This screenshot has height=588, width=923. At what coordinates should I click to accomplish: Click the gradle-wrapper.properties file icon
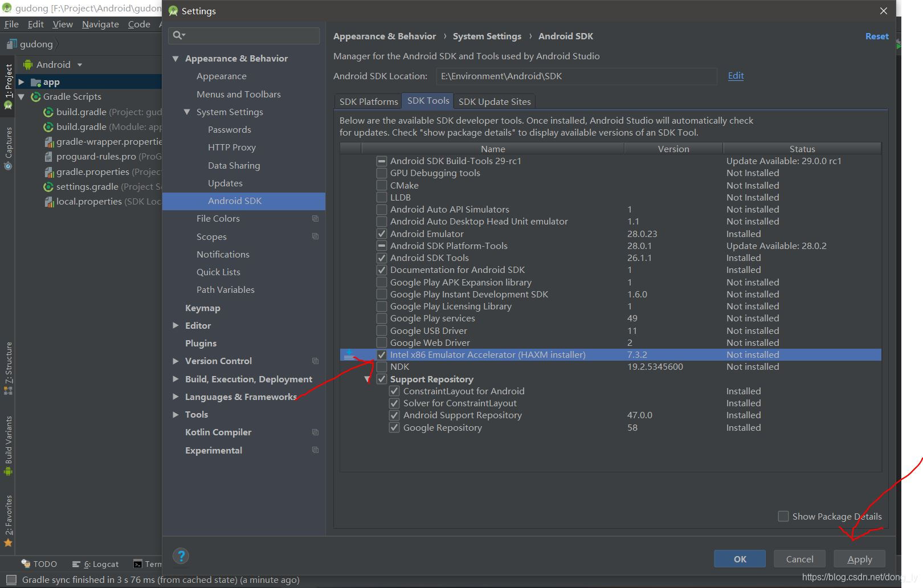click(48, 142)
